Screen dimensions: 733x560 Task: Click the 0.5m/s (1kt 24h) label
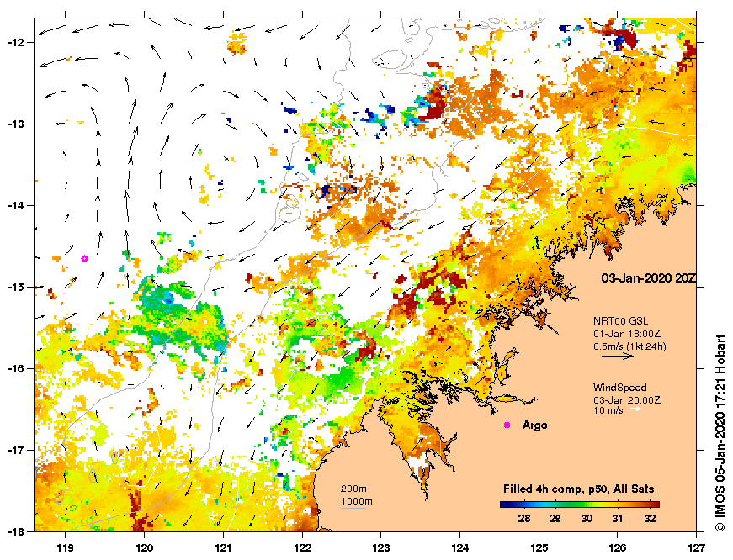629,346
